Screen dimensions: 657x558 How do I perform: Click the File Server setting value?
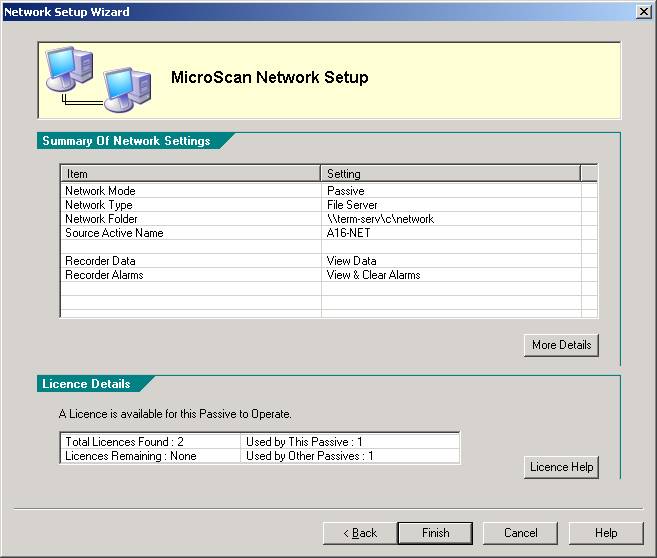pyautogui.click(x=352, y=205)
